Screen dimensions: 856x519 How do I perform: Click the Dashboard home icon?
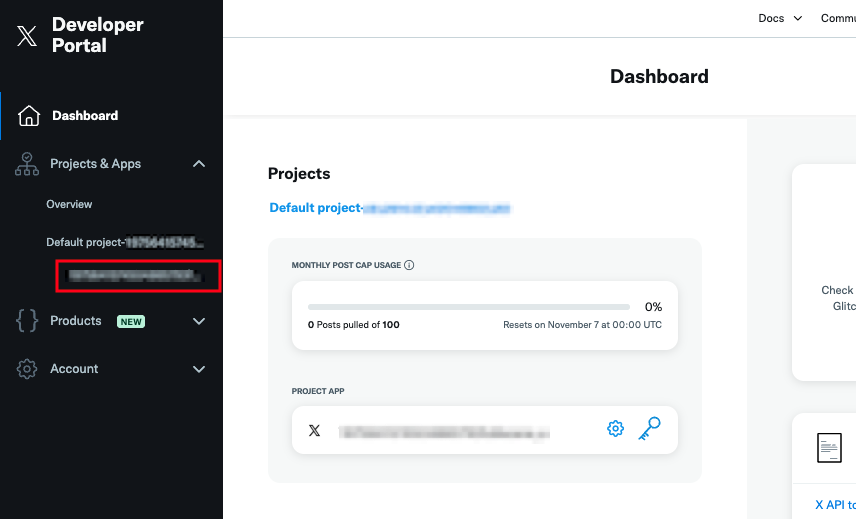[x=29, y=115]
